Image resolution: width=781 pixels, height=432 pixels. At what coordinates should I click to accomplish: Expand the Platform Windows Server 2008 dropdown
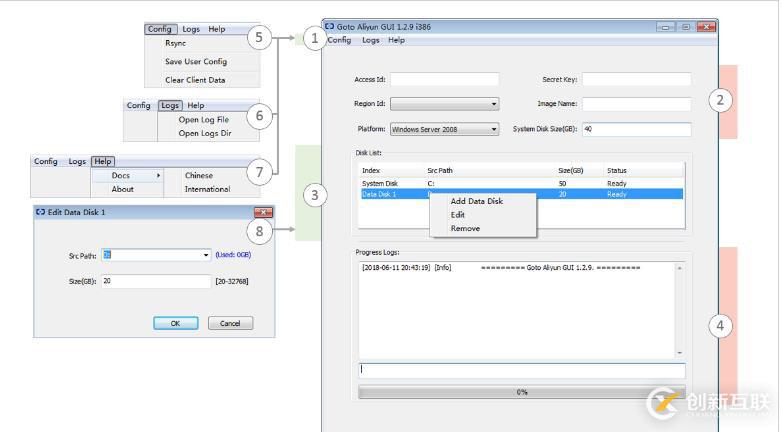pyautogui.click(x=444, y=129)
